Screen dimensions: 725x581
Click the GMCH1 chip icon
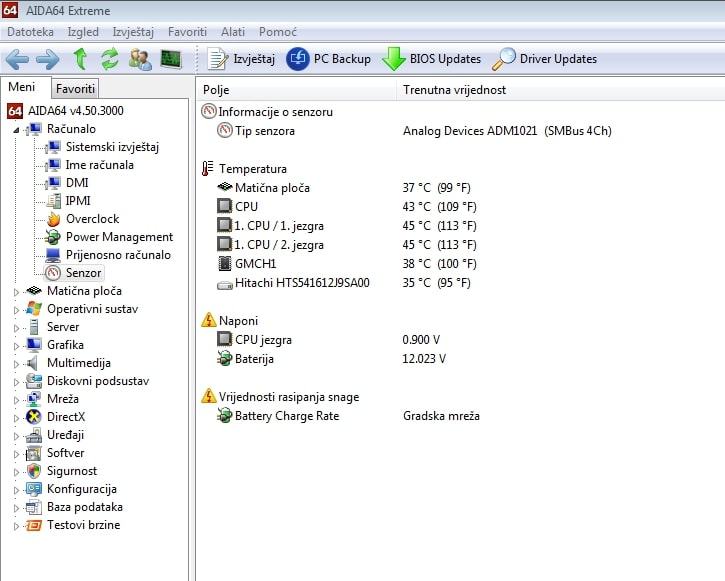coord(225,263)
